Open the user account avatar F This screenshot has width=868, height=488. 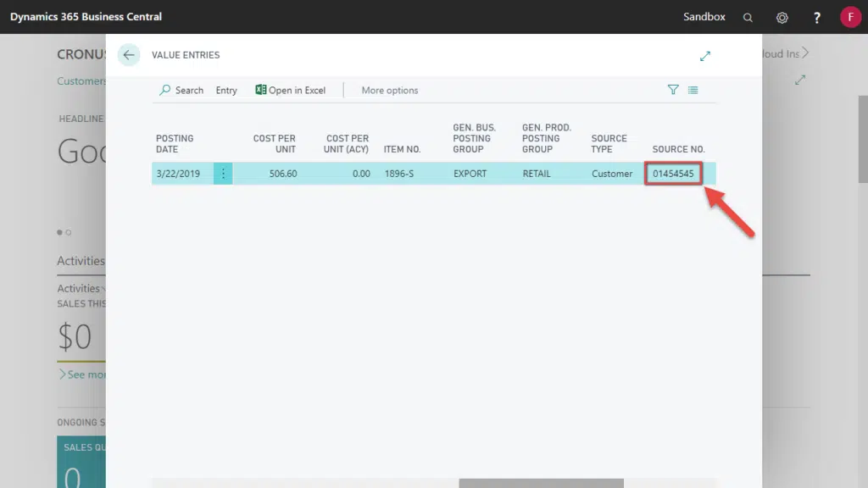[x=850, y=17]
